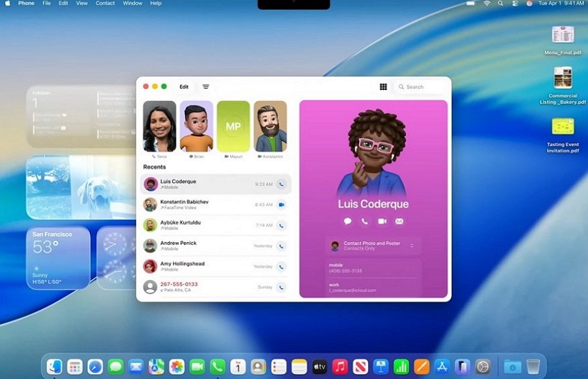588x379 pixels.
Task: Open dog photo widget
Action: (82, 187)
